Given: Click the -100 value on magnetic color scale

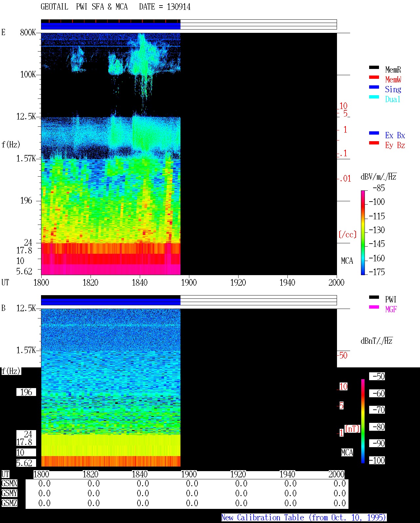Looking at the screenshot, I should [377, 460].
